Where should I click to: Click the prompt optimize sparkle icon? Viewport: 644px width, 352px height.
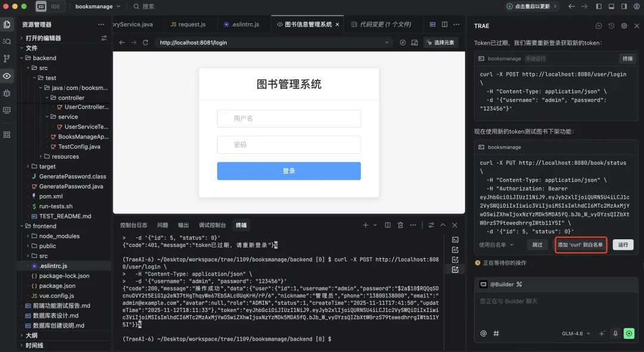(x=602, y=334)
